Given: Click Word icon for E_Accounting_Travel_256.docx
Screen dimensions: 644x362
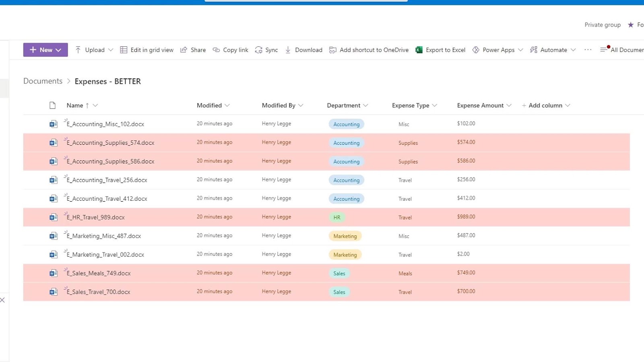Looking at the screenshot, I should tap(53, 180).
